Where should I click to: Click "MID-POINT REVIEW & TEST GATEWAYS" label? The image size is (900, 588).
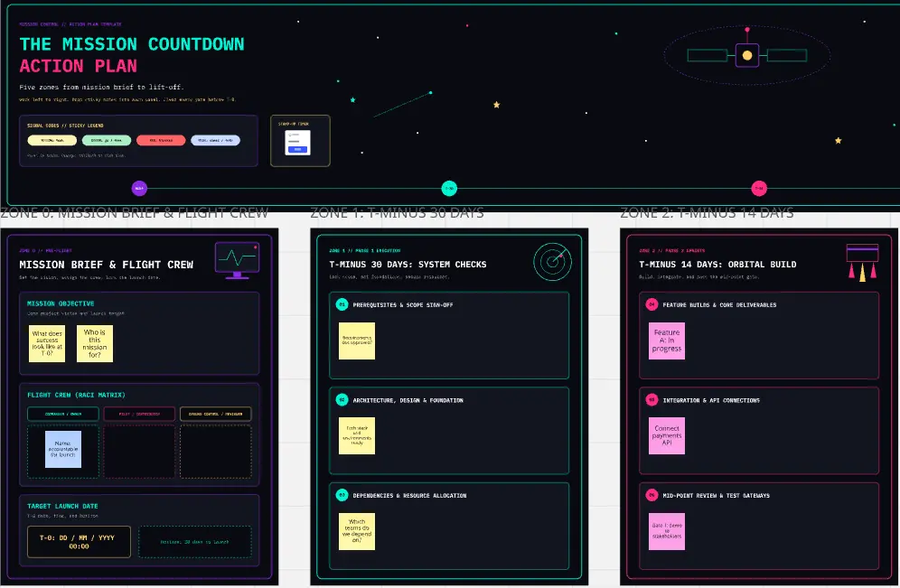[x=717, y=496]
